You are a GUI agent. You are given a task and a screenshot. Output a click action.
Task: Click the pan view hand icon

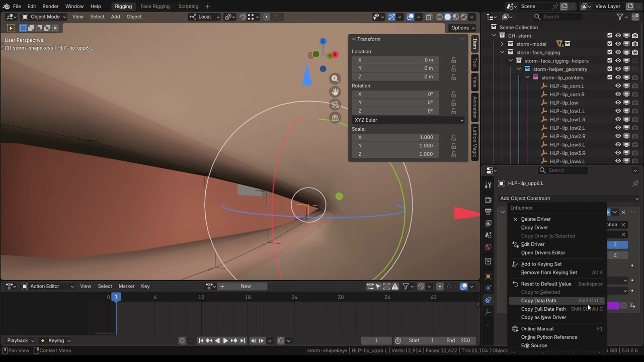pyautogui.click(x=335, y=92)
